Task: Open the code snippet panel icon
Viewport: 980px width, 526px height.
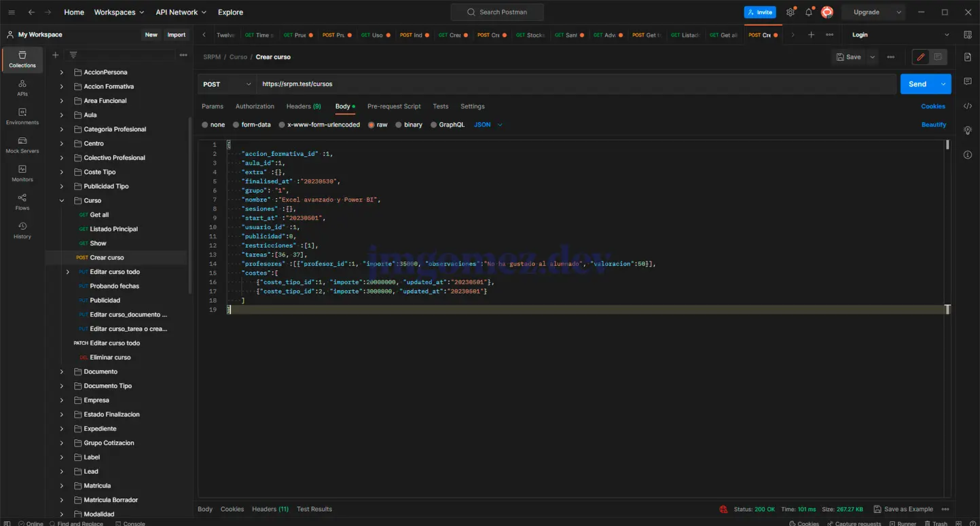Action: click(x=968, y=106)
